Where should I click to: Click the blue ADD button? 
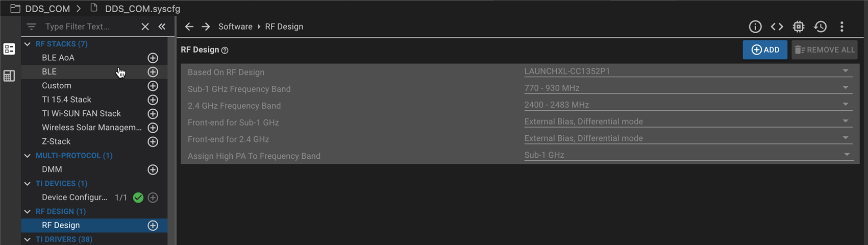pos(764,50)
